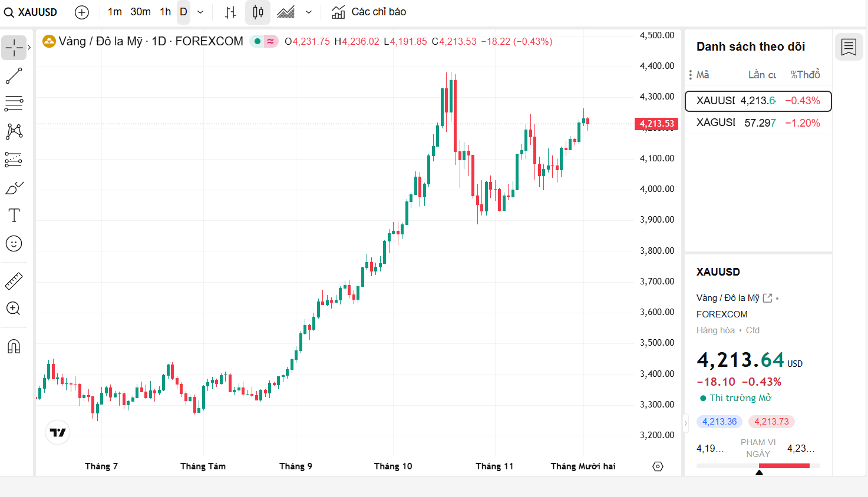Expand the time interval dropdown arrow

(x=200, y=12)
